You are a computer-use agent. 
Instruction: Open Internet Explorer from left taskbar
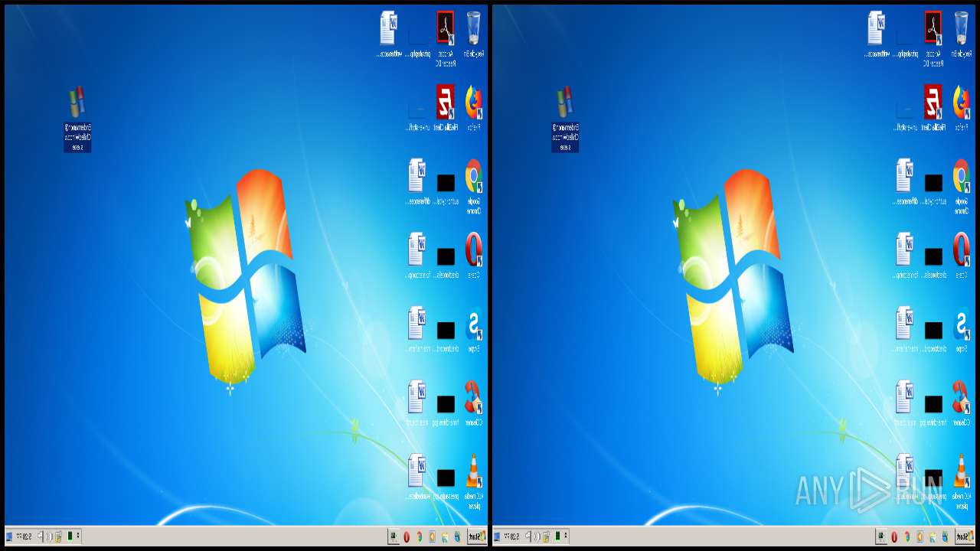[457, 537]
